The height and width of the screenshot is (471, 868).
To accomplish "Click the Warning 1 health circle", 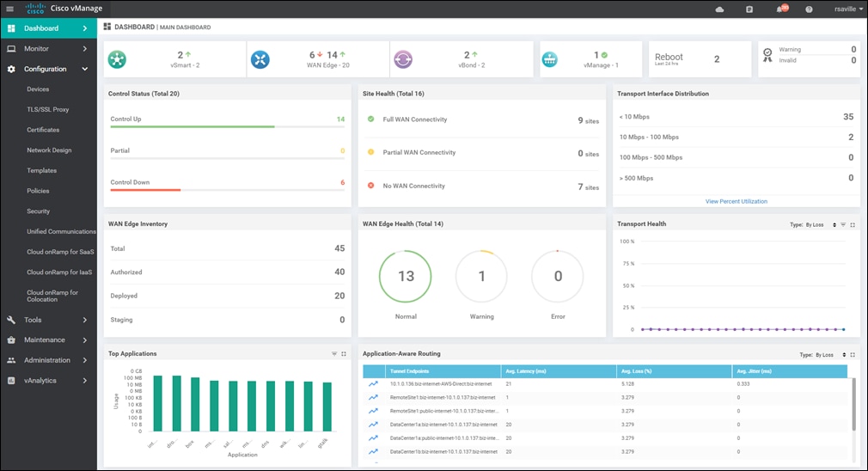I will [x=481, y=276].
